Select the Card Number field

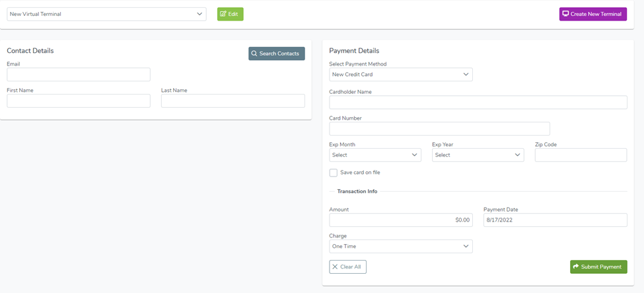[x=439, y=129]
